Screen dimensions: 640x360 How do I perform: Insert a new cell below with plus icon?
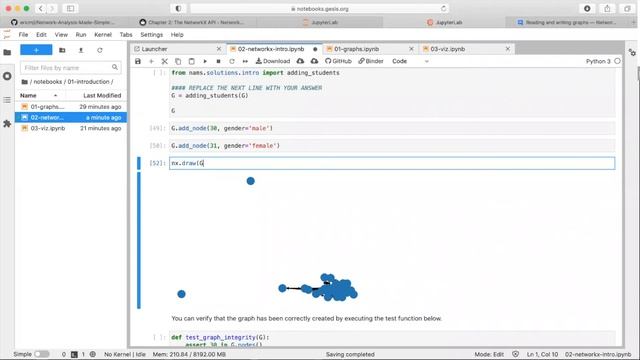pos(151,61)
